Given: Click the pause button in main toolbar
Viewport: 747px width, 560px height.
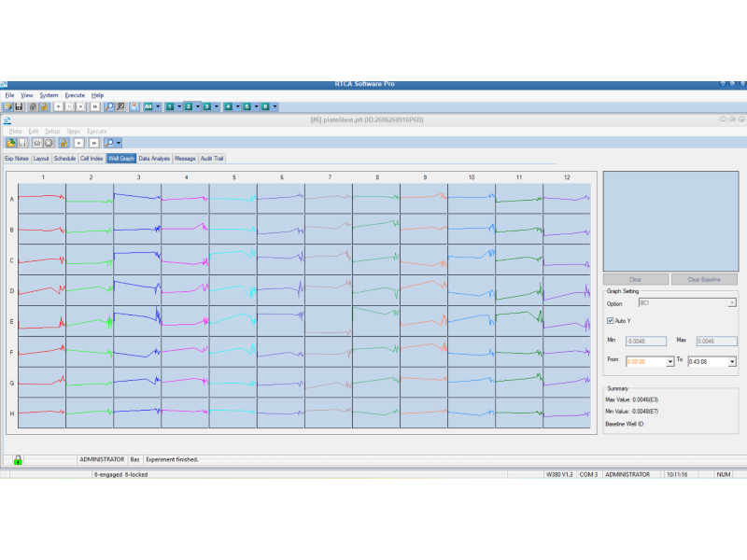Looking at the screenshot, I should pos(69,106).
